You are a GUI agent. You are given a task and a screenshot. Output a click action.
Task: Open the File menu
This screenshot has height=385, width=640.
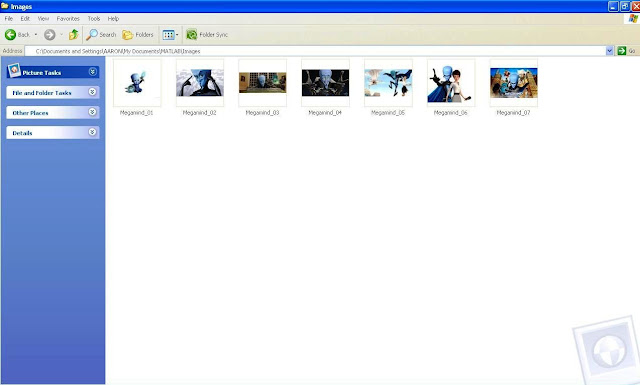pyautogui.click(x=9, y=19)
